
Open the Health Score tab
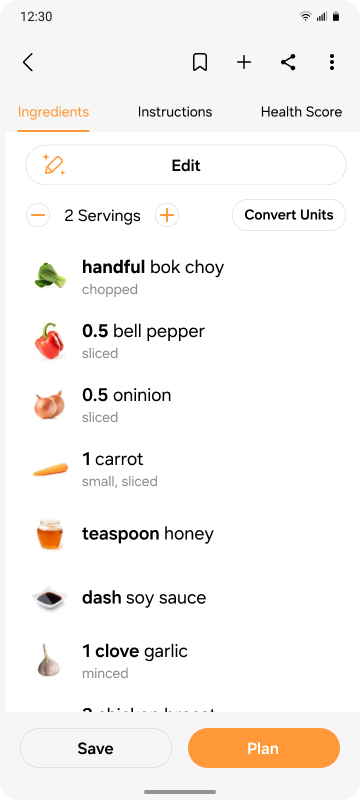(x=301, y=112)
